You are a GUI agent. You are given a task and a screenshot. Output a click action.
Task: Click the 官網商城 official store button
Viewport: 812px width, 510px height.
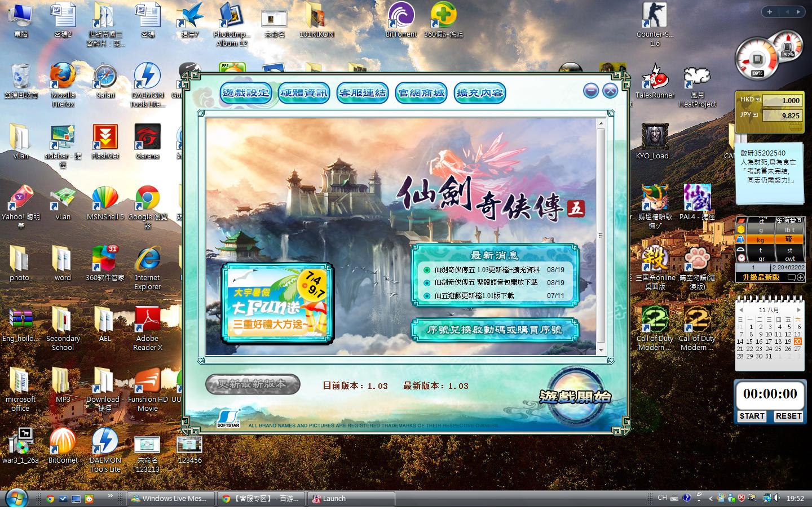pyautogui.click(x=421, y=93)
